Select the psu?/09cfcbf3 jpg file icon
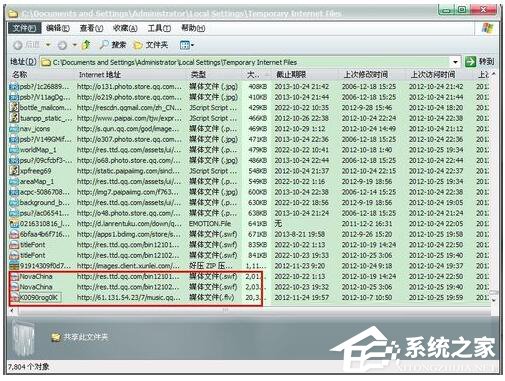 (14, 161)
